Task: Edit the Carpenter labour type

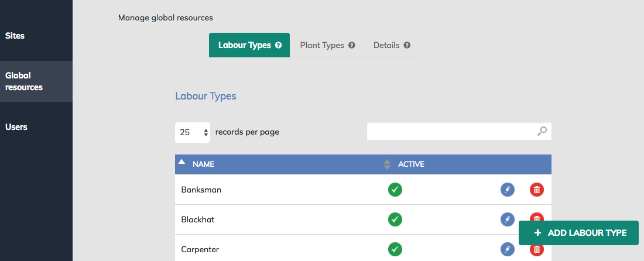Action: pyautogui.click(x=507, y=249)
